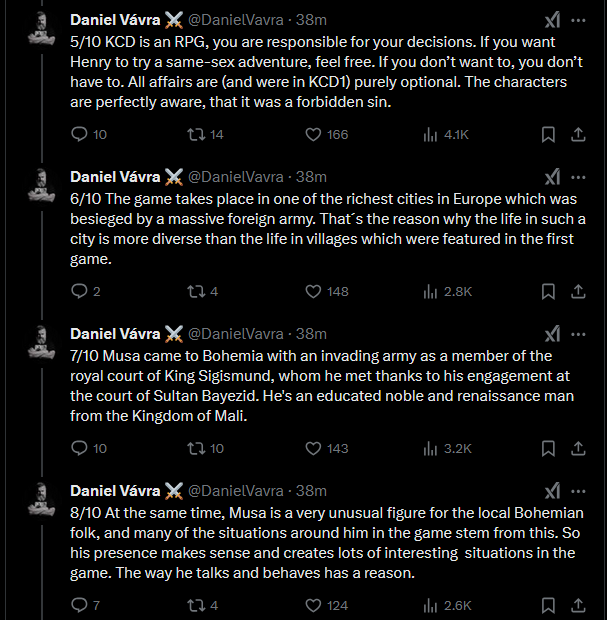The width and height of the screenshot is (607, 620).
Task: Reply to the 5/10 KCD tweet
Action: click(81, 134)
